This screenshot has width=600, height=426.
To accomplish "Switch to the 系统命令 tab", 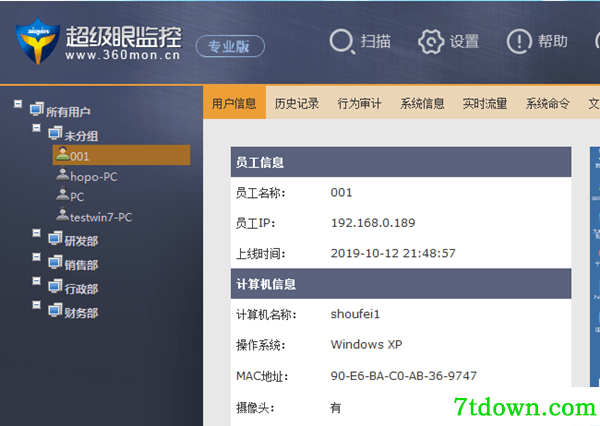I will [x=548, y=103].
